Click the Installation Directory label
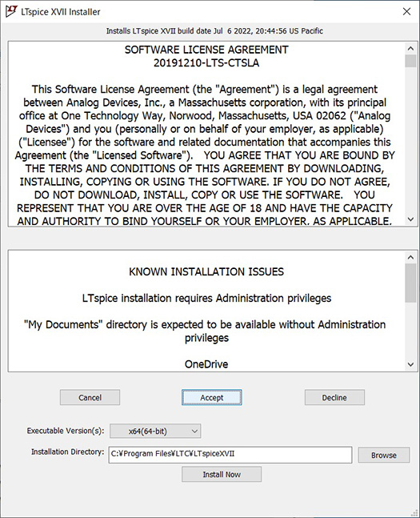This screenshot has height=518, width=420. pos(68,452)
